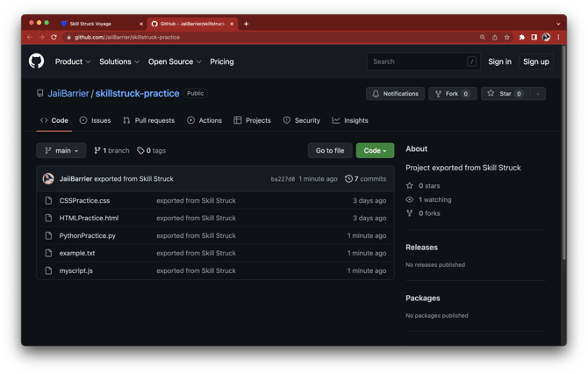Fork the repository with Fork button
The width and height of the screenshot is (588, 374).
[x=453, y=94]
